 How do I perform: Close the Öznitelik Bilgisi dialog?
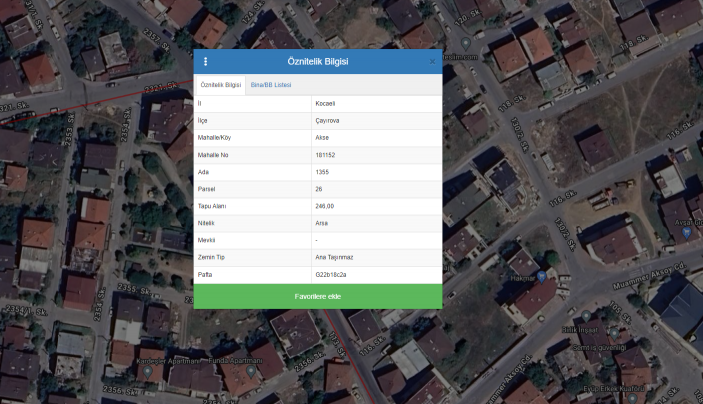click(x=432, y=62)
